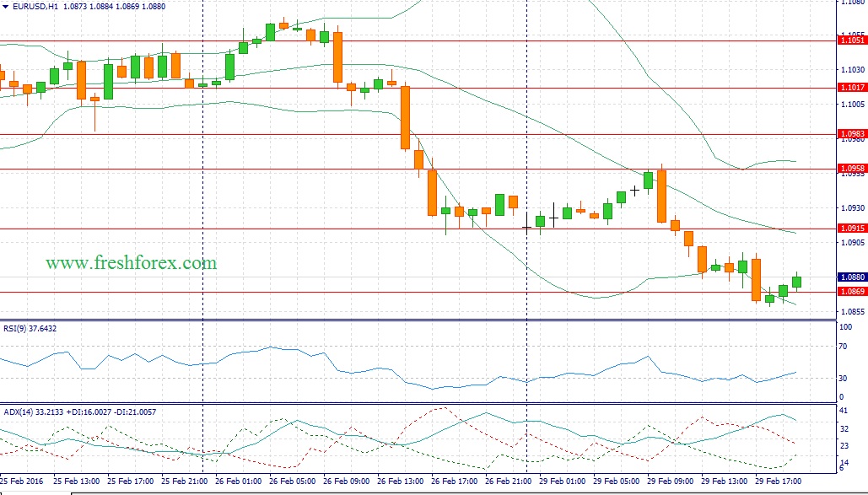Screen dimensions: 868x495
Task: Select the last green candle on the chart
Action: [x=796, y=282]
